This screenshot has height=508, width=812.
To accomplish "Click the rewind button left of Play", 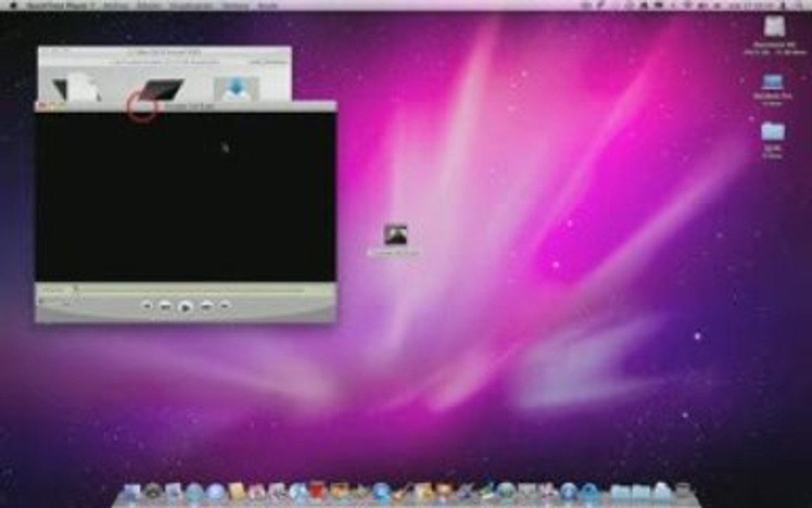I will 165,306.
